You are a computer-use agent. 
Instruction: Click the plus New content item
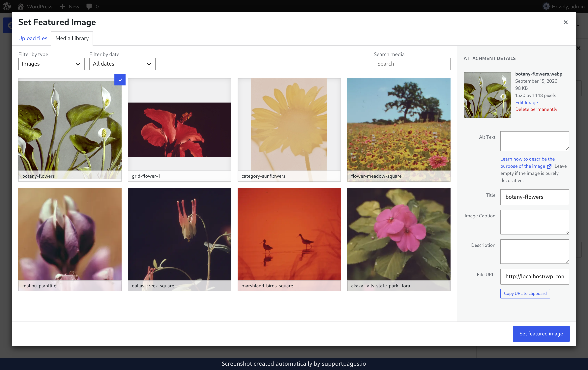[70, 6]
